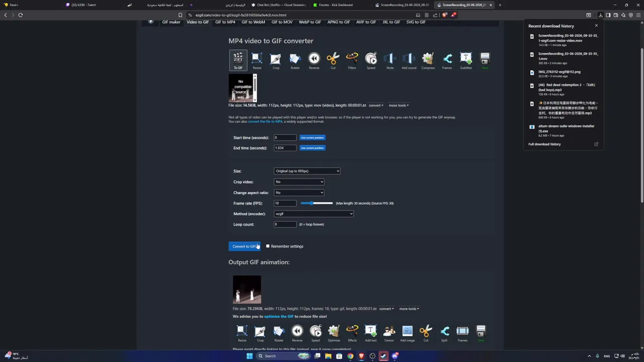The height and width of the screenshot is (362, 644).
Task: Click the Frame rate (FPS) number field
Action: [x=285, y=203]
